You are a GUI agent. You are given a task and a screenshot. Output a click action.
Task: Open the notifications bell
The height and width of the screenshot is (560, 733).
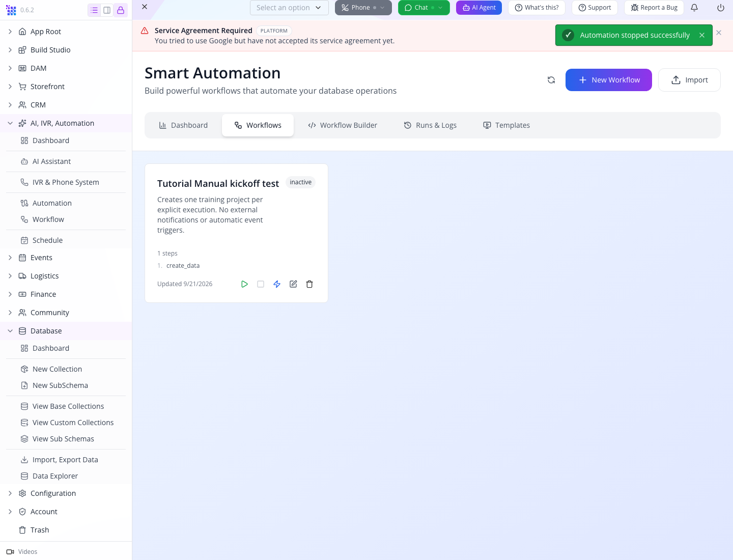pos(694,8)
